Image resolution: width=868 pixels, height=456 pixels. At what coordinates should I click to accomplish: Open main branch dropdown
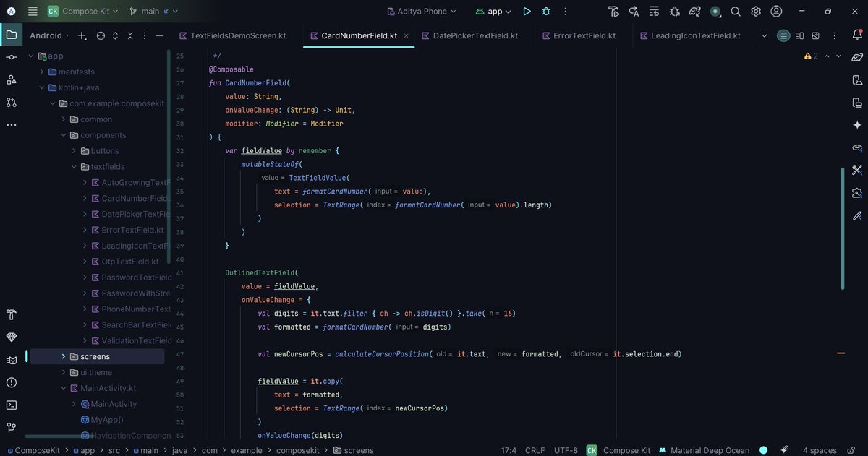click(x=154, y=12)
